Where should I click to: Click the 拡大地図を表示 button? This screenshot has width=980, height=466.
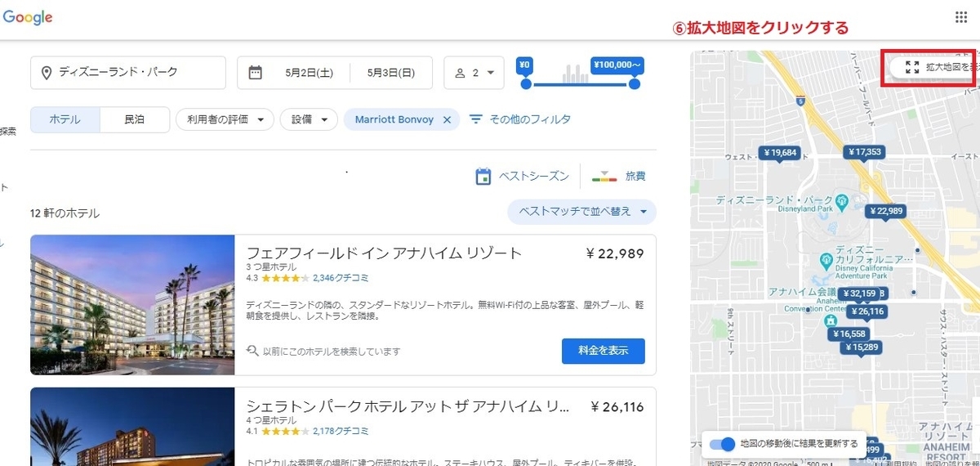pos(933,67)
